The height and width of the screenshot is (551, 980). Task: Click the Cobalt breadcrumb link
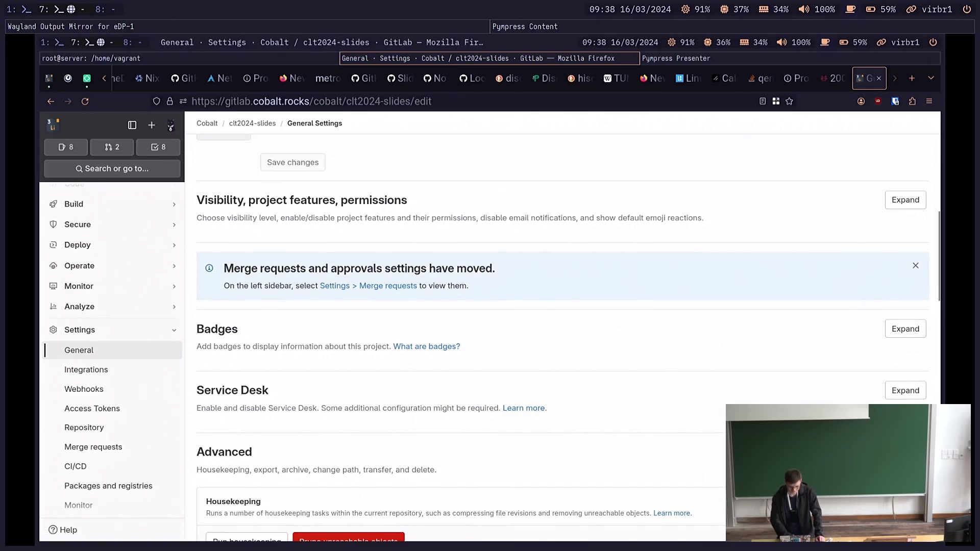(207, 123)
